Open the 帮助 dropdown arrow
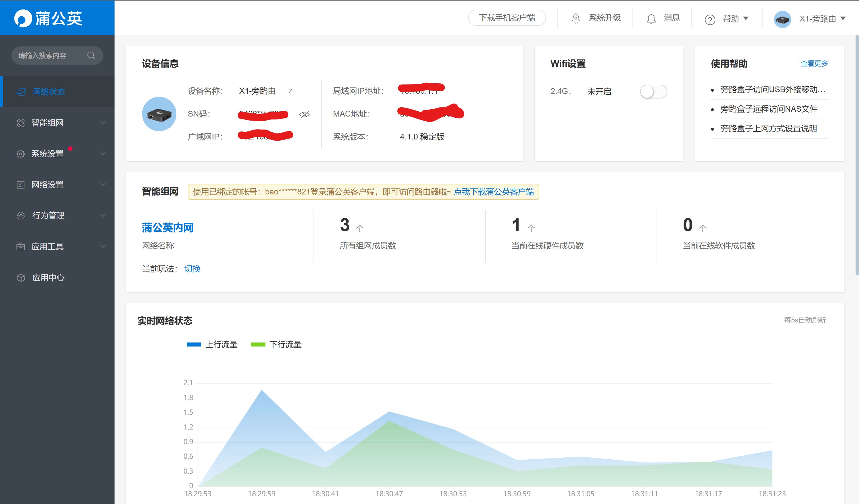 [x=746, y=18]
